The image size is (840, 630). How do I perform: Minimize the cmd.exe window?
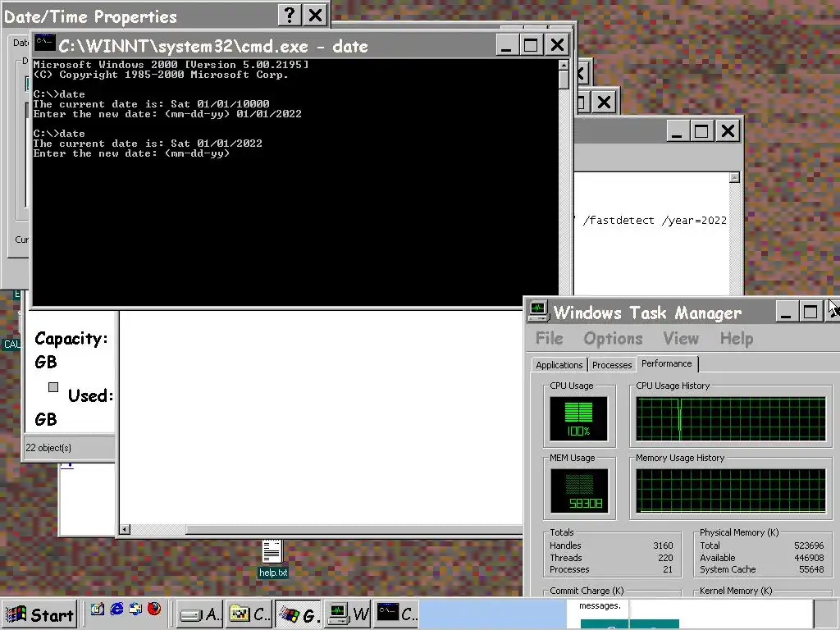(505, 44)
